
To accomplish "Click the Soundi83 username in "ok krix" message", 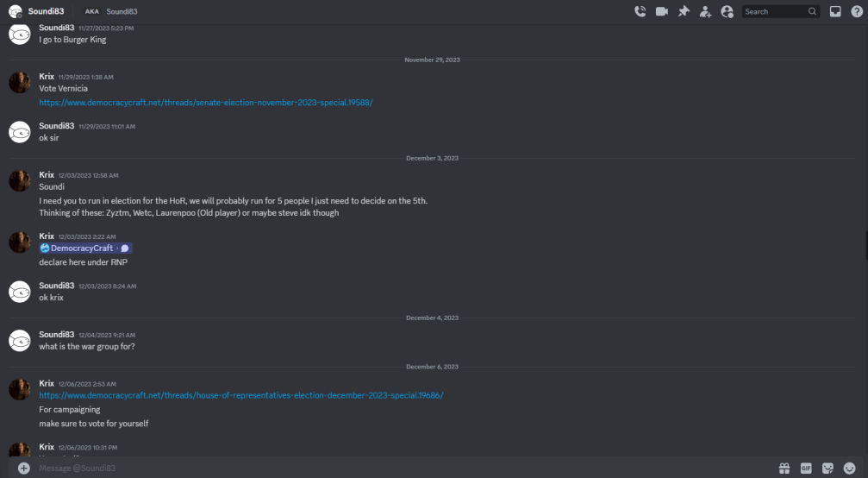I will (x=57, y=286).
